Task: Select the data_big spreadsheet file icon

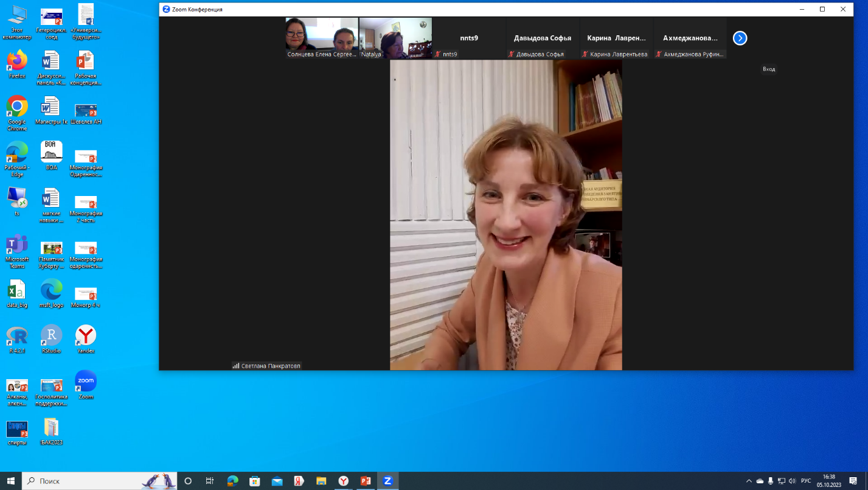Action: point(17,293)
